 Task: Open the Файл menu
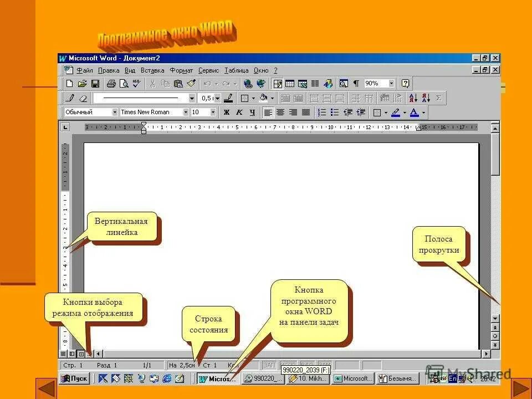84,70
